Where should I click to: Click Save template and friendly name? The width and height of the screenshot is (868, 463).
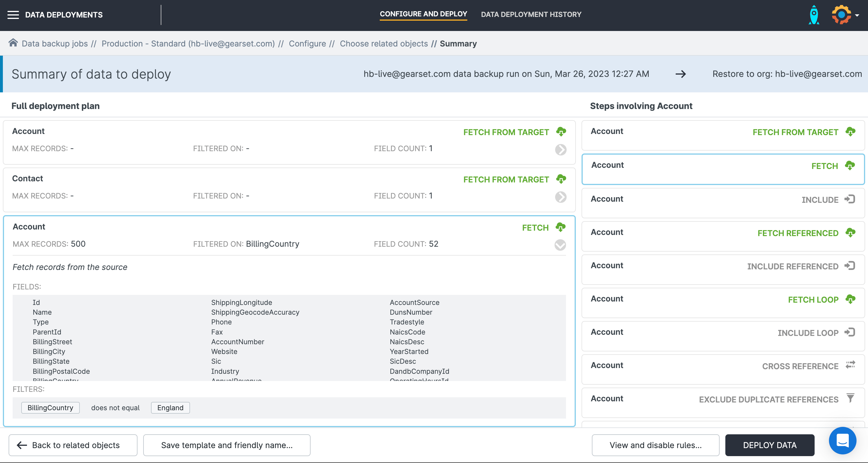pyautogui.click(x=226, y=445)
